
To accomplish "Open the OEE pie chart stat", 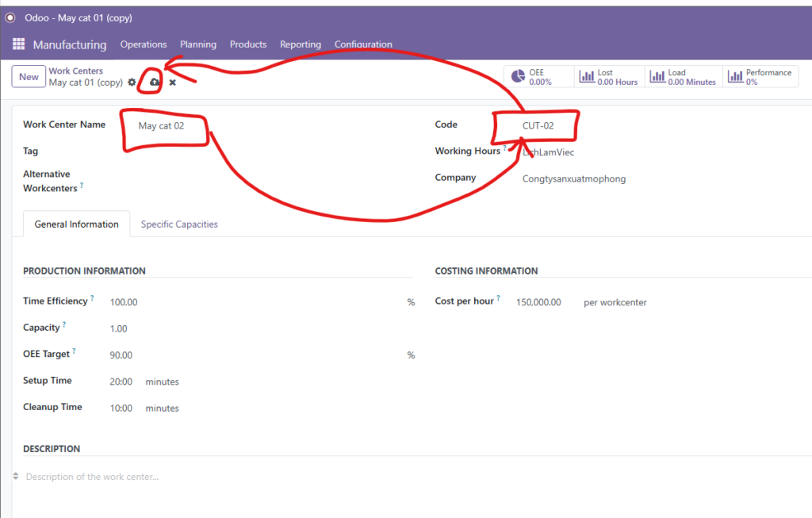I will [x=531, y=77].
